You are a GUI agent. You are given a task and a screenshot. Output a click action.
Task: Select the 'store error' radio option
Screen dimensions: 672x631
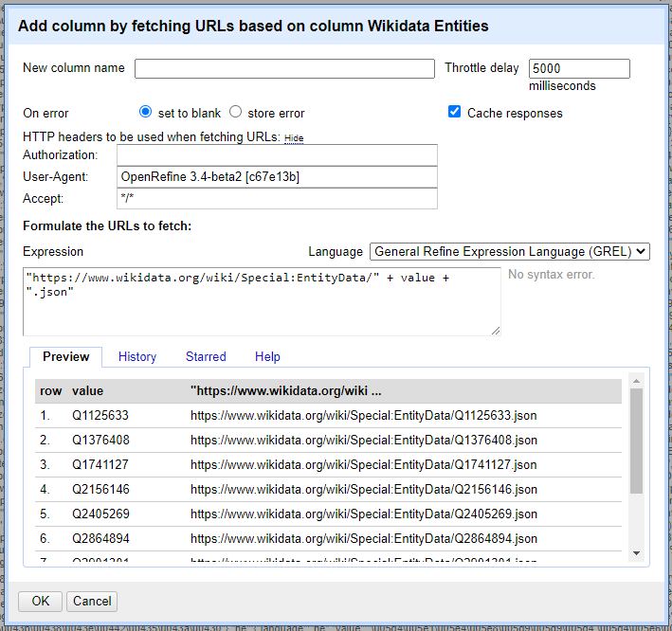click(x=236, y=113)
